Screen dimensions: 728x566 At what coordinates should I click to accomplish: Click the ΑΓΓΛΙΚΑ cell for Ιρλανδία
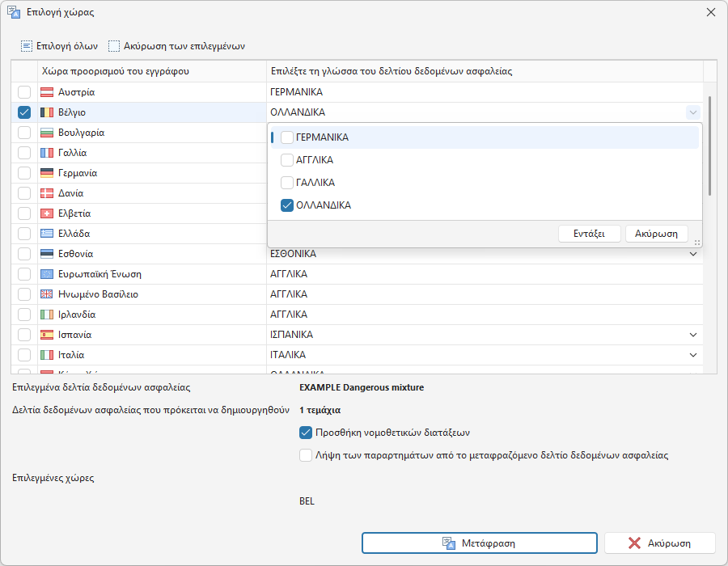[x=485, y=315]
